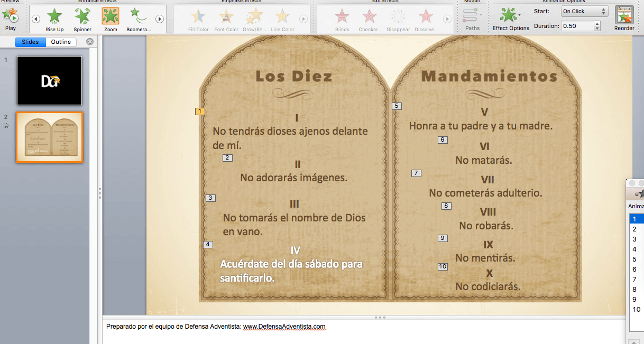Click the 'Los Diez' title text
This screenshot has height=344, width=644.
tap(294, 76)
